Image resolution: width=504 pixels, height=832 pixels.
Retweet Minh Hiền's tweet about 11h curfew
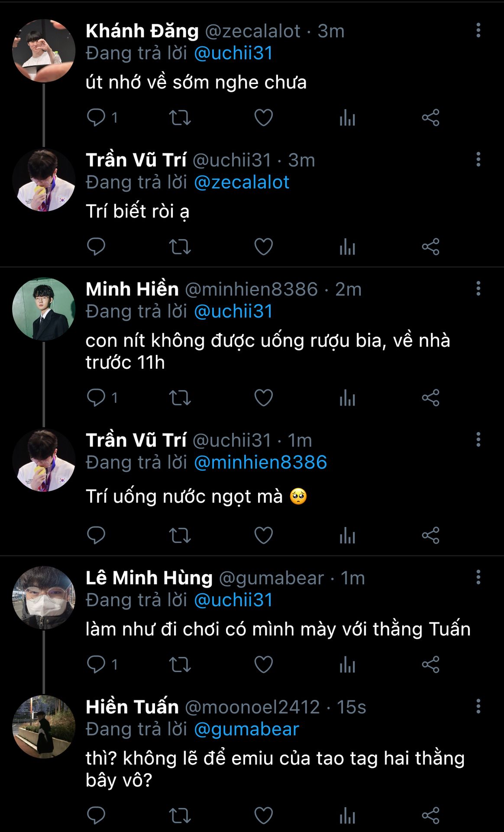180,398
